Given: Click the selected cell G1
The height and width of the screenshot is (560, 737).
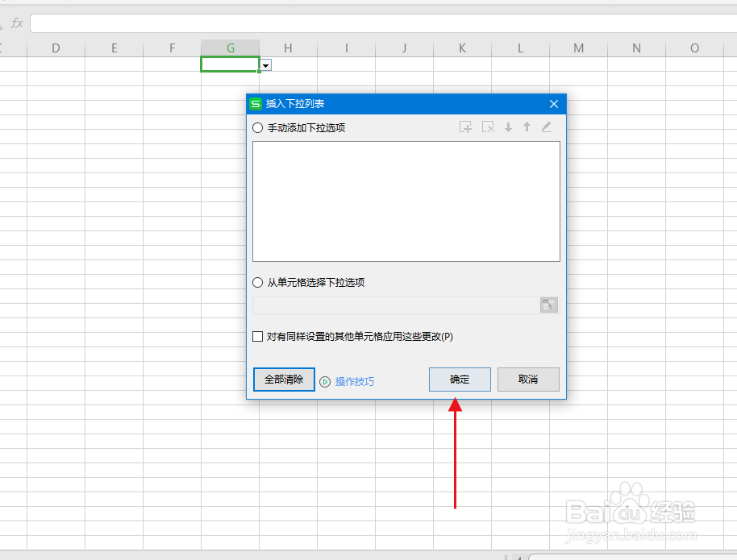Looking at the screenshot, I should click(231, 64).
